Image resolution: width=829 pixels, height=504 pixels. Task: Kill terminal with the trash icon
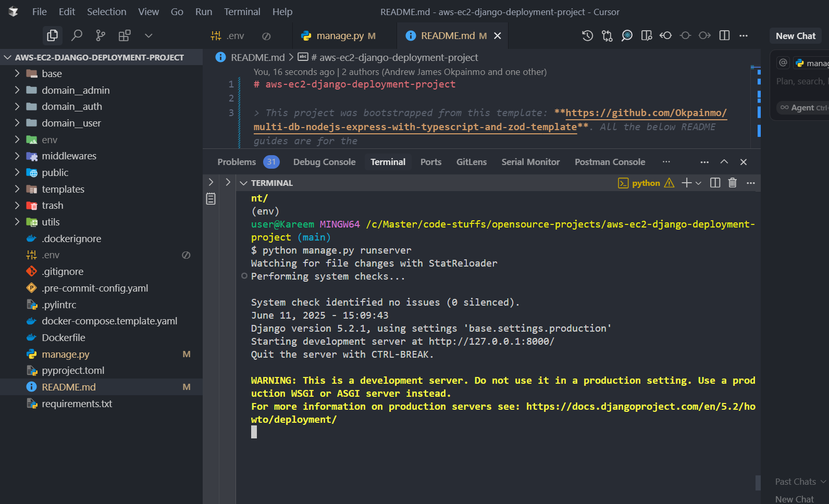pos(732,183)
